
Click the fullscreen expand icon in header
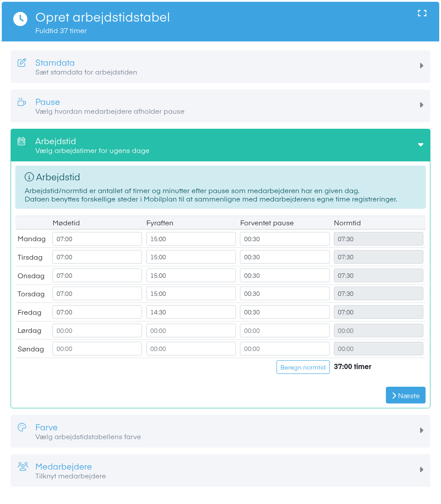(422, 13)
